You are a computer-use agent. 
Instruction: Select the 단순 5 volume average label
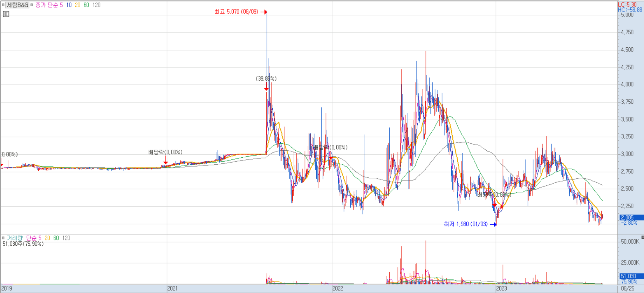point(34,238)
